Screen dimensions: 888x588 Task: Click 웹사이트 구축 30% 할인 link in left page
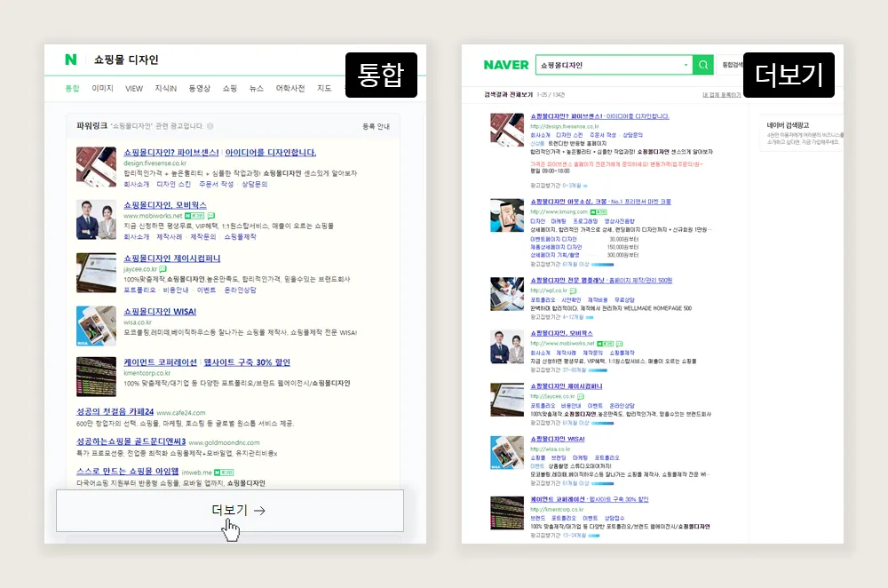(x=247, y=362)
